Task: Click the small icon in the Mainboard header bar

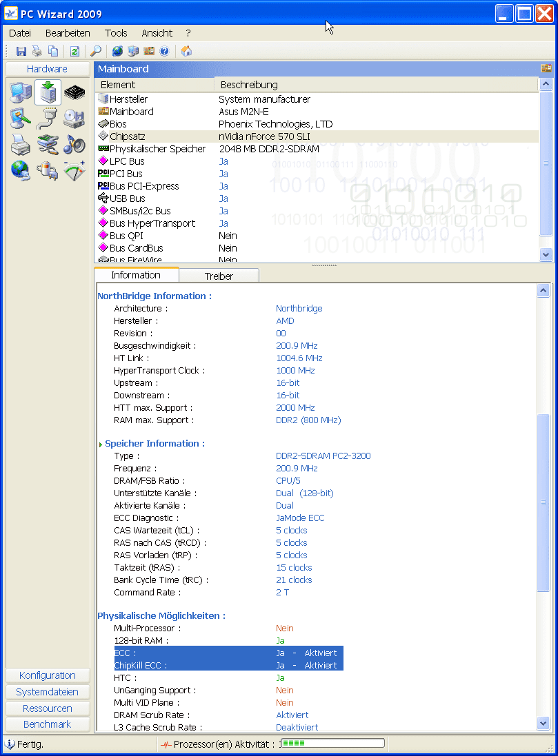Action: pyautogui.click(x=546, y=68)
